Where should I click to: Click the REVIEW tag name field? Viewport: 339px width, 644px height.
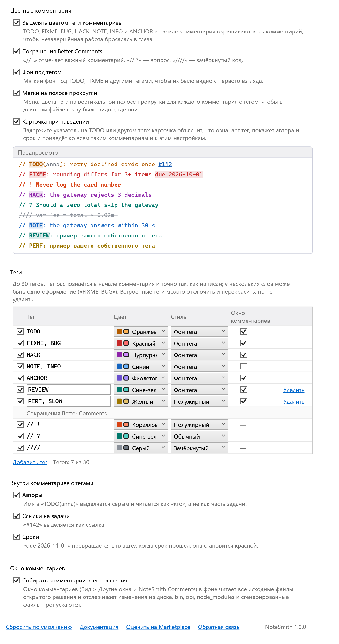tap(69, 390)
